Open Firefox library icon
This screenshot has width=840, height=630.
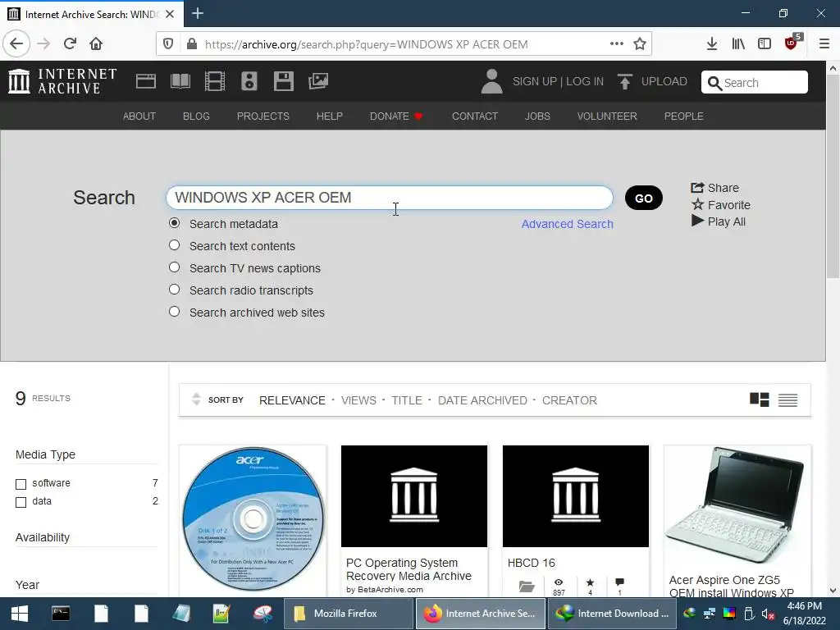(738, 44)
